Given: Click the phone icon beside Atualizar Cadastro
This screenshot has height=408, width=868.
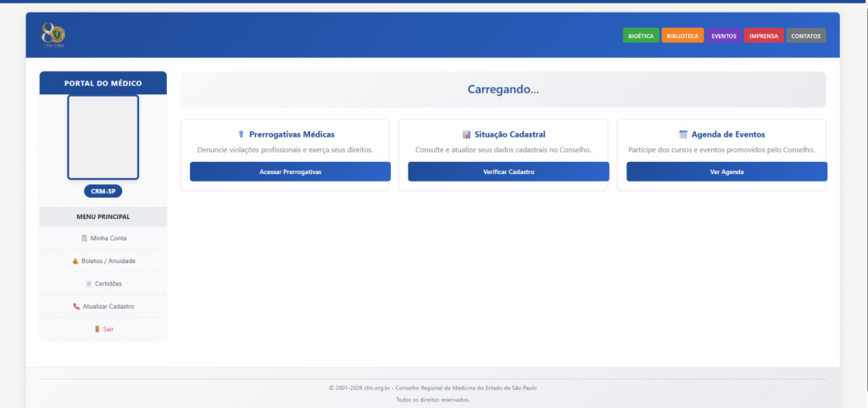Looking at the screenshot, I should tap(76, 306).
